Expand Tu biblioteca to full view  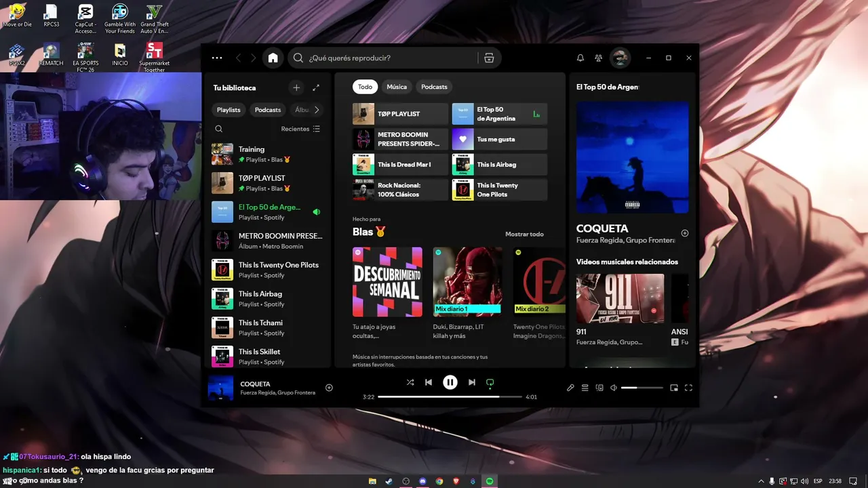316,87
